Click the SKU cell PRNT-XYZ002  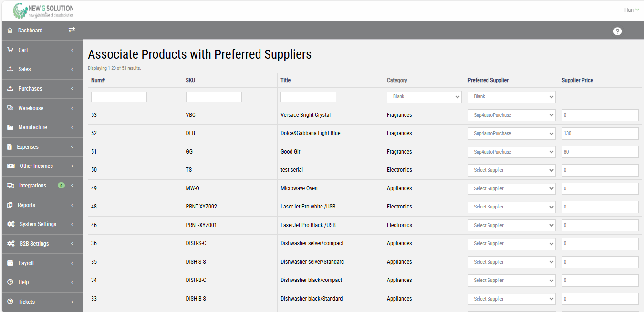201,207
